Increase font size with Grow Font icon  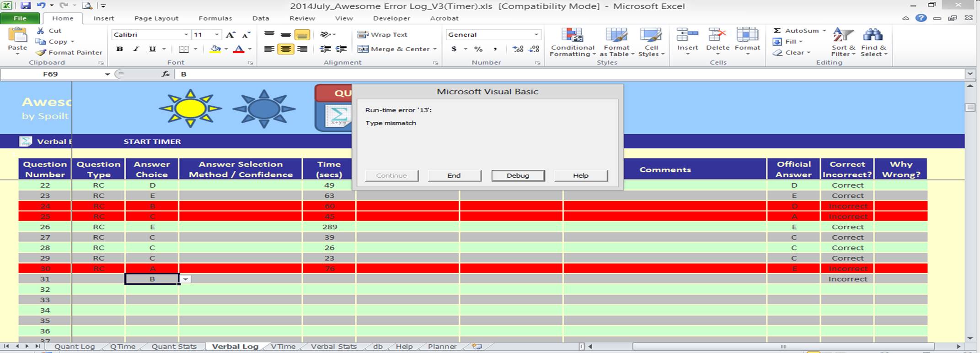pos(231,35)
